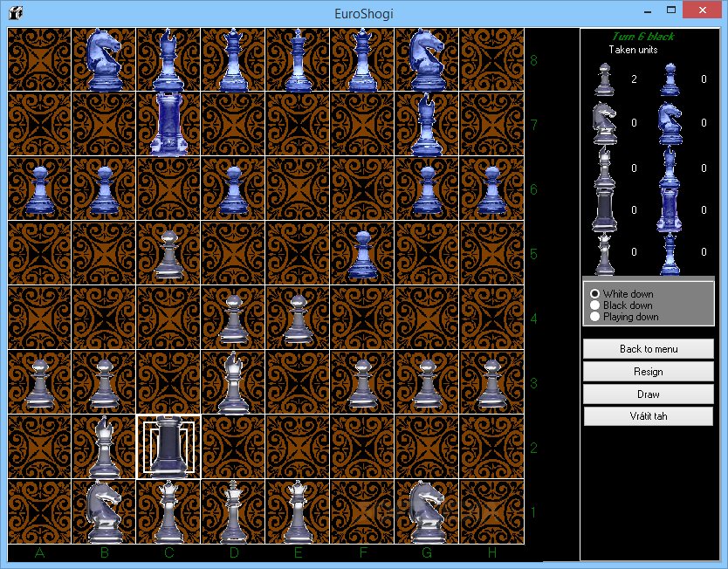Close the EuroShogi window
Viewport: 728px width, 569px height.
(702, 10)
